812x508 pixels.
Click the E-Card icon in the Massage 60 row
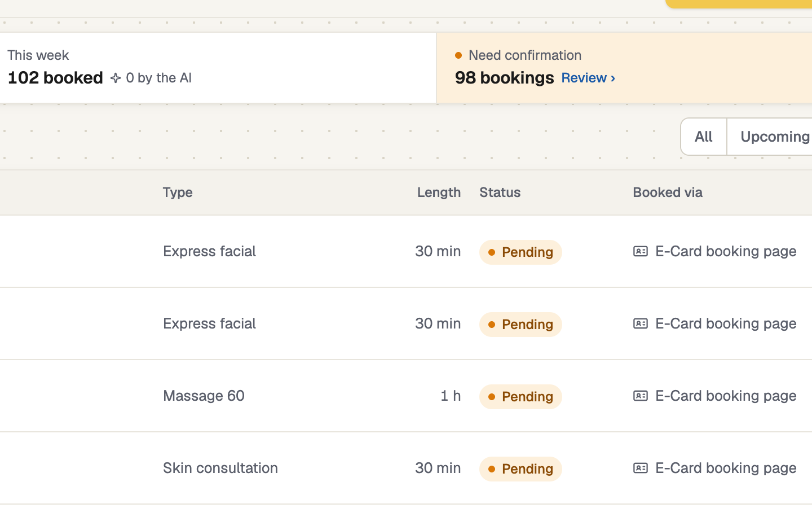pyautogui.click(x=641, y=396)
